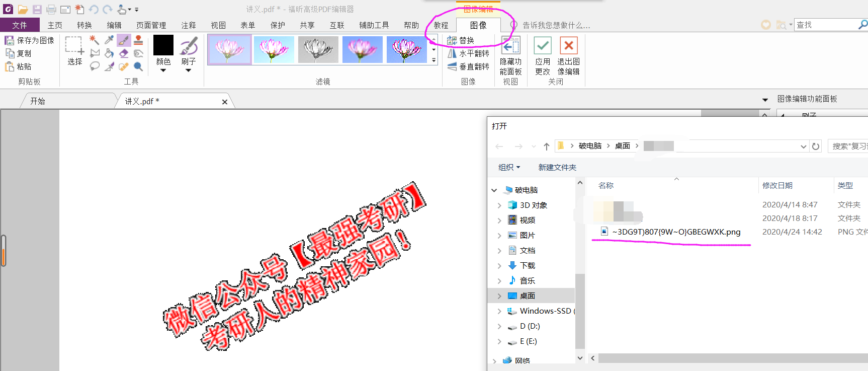Pick the spot healing bandage tool
Image resolution: width=868 pixels, height=371 pixels.
click(124, 66)
